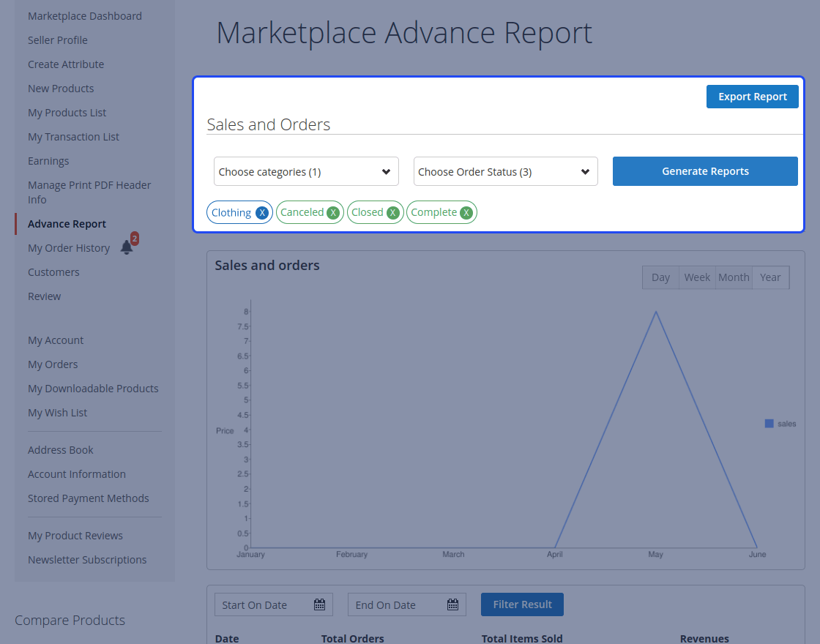Select Advance Report in sidebar
Image resolution: width=820 pixels, height=644 pixels.
pyautogui.click(x=67, y=224)
